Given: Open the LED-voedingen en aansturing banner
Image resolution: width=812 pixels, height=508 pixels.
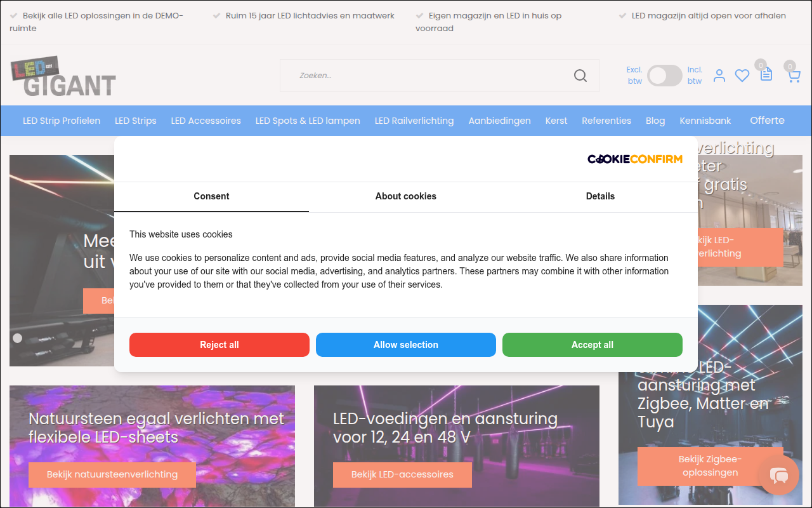Looking at the screenshot, I should [x=457, y=446].
